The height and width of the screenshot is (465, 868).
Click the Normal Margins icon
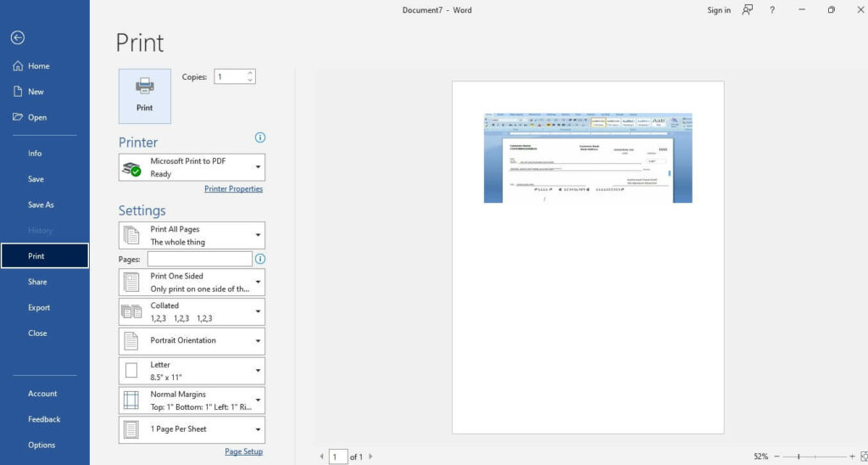click(131, 401)
